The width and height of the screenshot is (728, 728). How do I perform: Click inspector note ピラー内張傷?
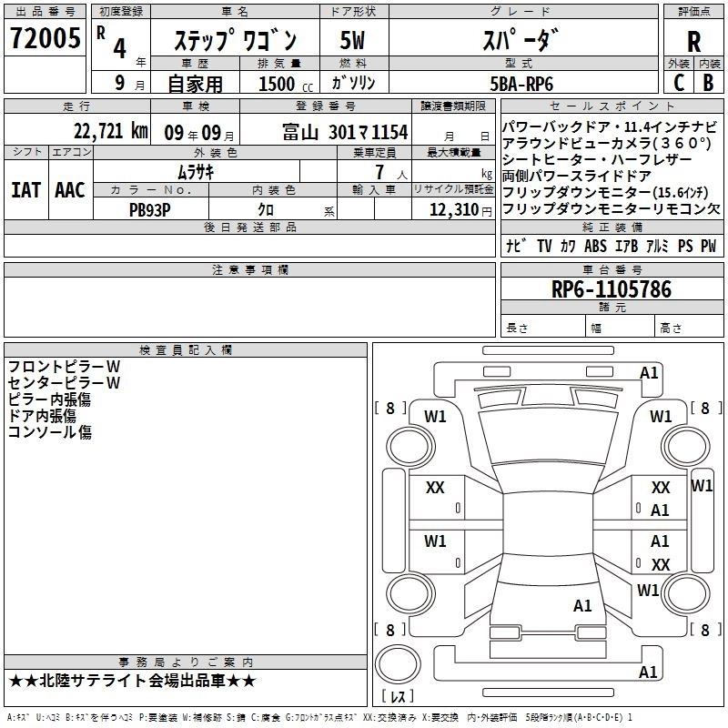click(49, 399)
